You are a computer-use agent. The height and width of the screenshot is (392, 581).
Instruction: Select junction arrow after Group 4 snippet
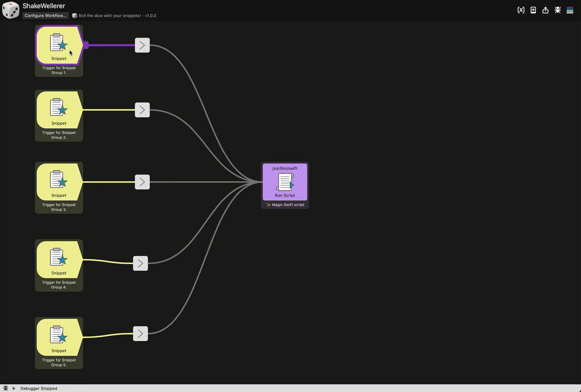(x=140, y=263)
